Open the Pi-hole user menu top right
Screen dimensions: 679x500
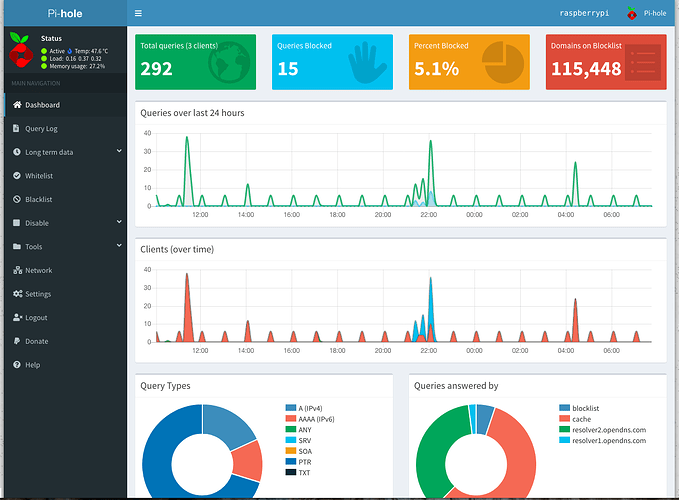tap(646, 14)
